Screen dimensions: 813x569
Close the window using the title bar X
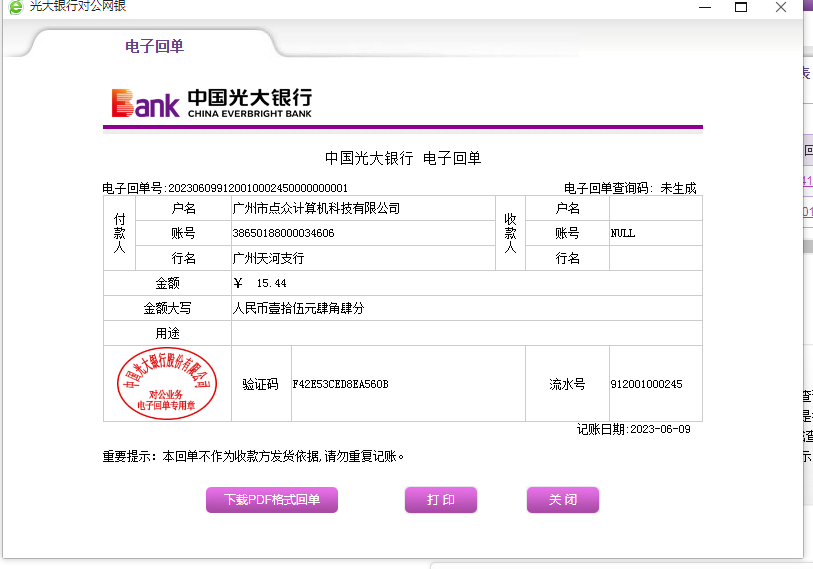[x=781, y=7]
